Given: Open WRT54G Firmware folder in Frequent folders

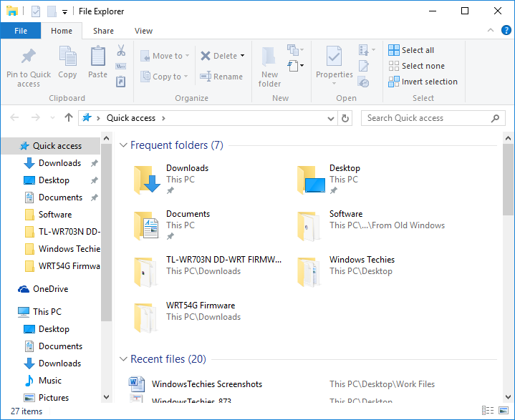Looking at the screenshot, I should point(187,317).
